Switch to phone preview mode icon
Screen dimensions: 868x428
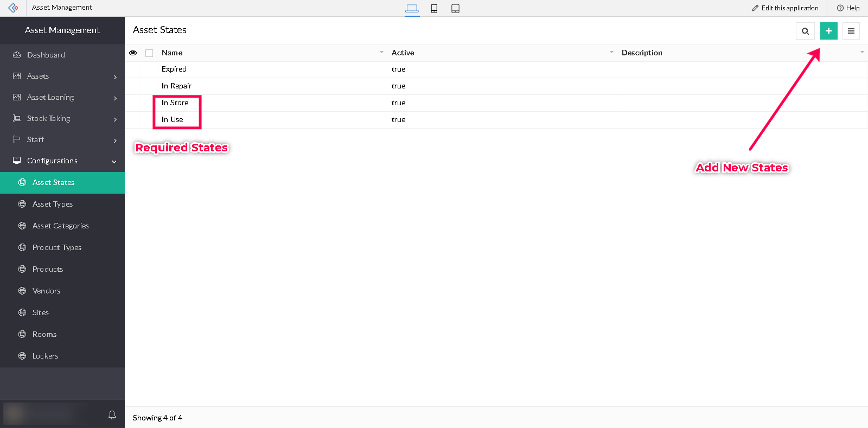tap(434, 8)
